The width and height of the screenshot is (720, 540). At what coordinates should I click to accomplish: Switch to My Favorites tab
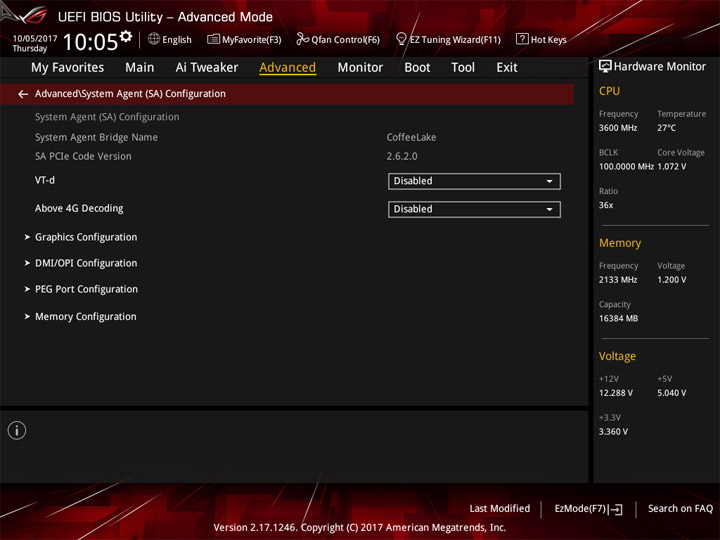[68, 68]
